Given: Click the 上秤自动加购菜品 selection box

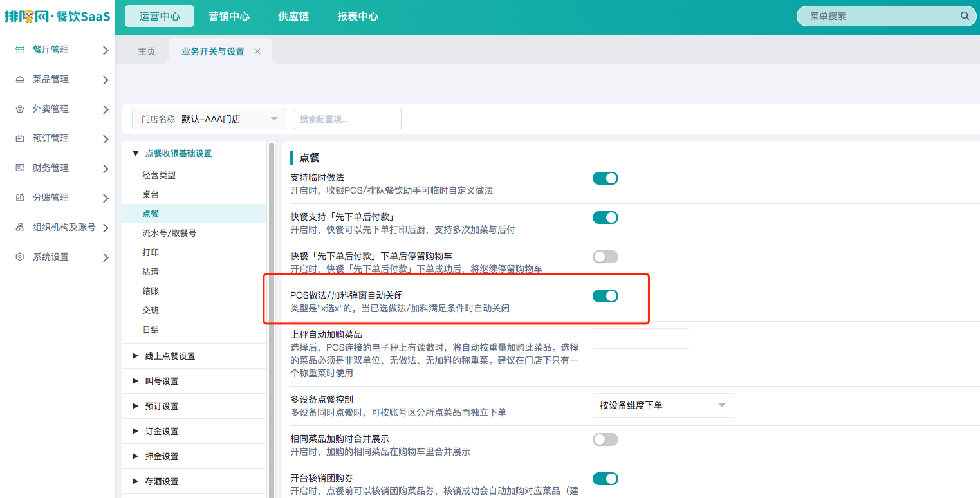Looking at the screenshot, I should 641,338.
